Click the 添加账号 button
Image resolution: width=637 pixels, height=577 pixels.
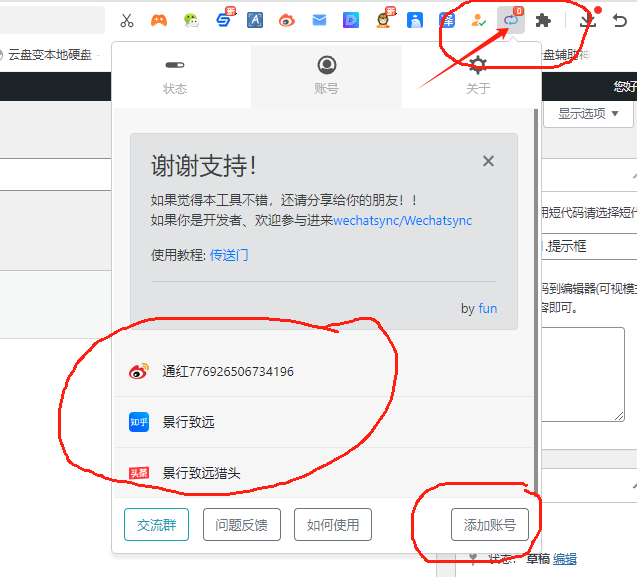[490, 525]
